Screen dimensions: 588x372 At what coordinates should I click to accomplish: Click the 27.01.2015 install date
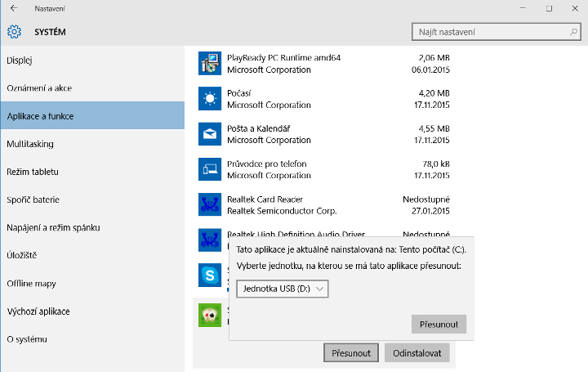[430, 211]
